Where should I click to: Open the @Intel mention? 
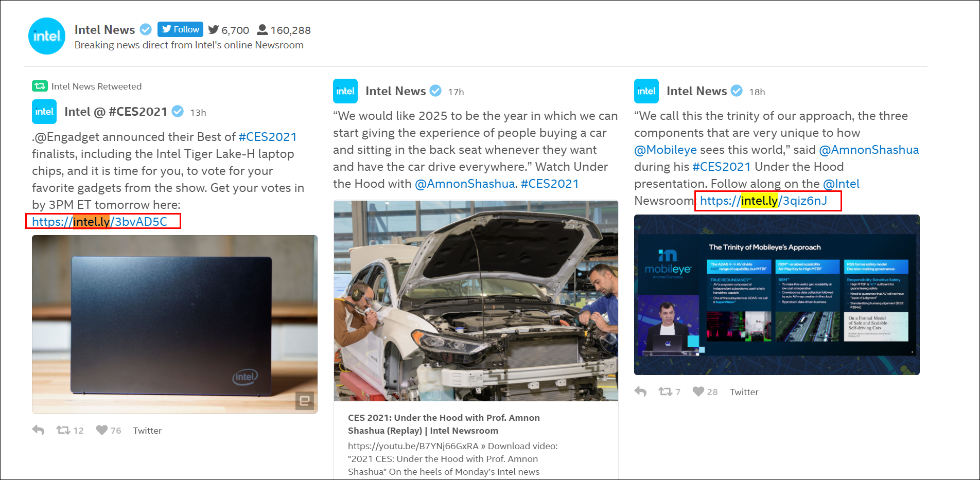pyautogui.click(x=842, y=184)
